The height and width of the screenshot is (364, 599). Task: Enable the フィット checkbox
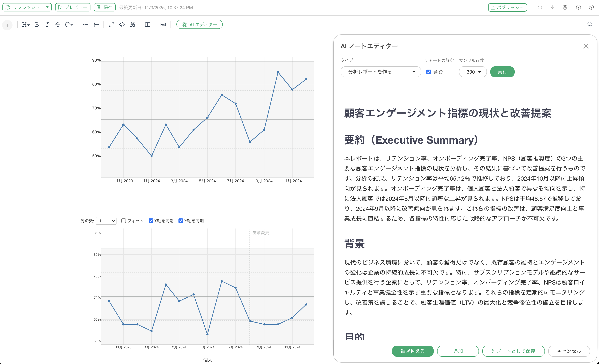[x=123, y=221]
